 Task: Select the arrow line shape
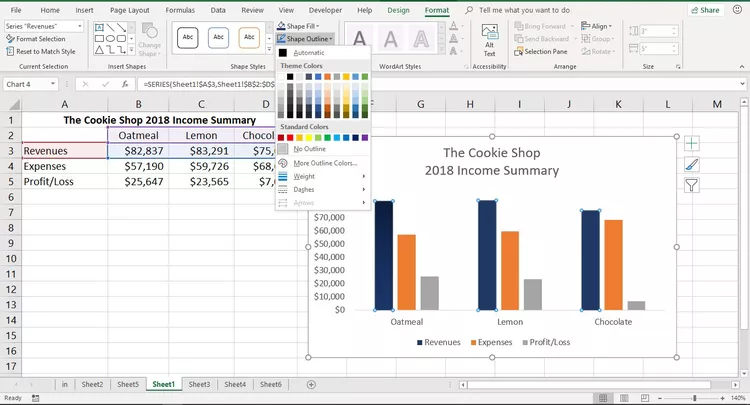tap(121, 28)
